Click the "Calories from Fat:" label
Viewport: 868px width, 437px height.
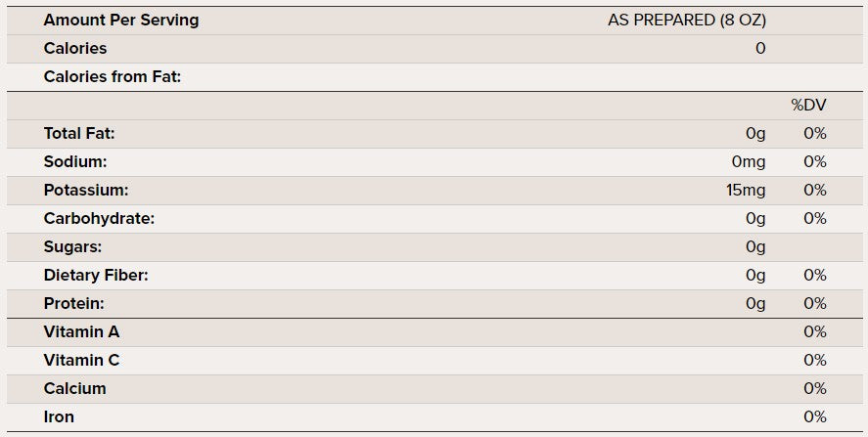point(113,77)
